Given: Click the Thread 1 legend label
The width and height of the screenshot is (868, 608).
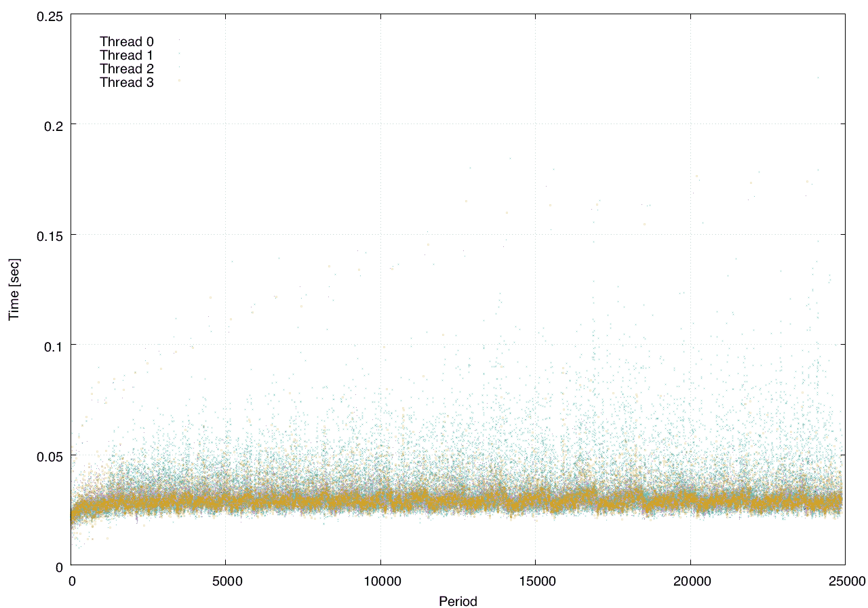Looking at the screenshot, I should [x=127, y=55].
